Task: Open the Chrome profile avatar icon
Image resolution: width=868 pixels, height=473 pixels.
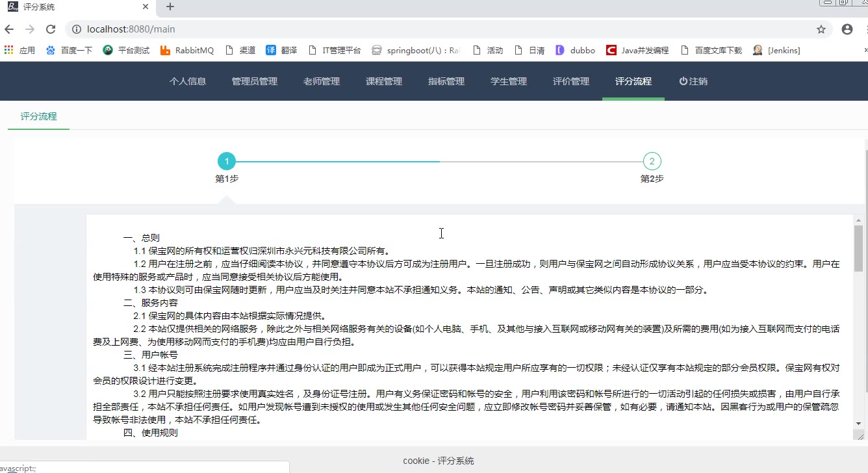Action: point(847,29)
